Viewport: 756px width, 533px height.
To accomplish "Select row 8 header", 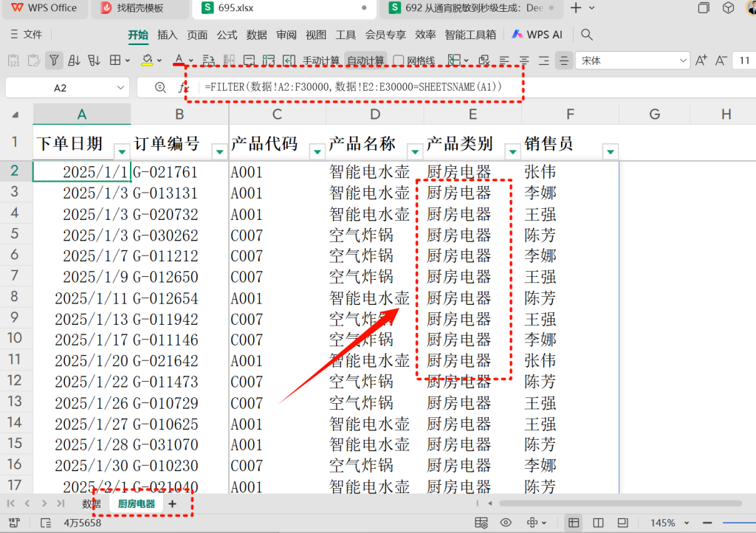I will pyautogui.click(x=15, y=298).
